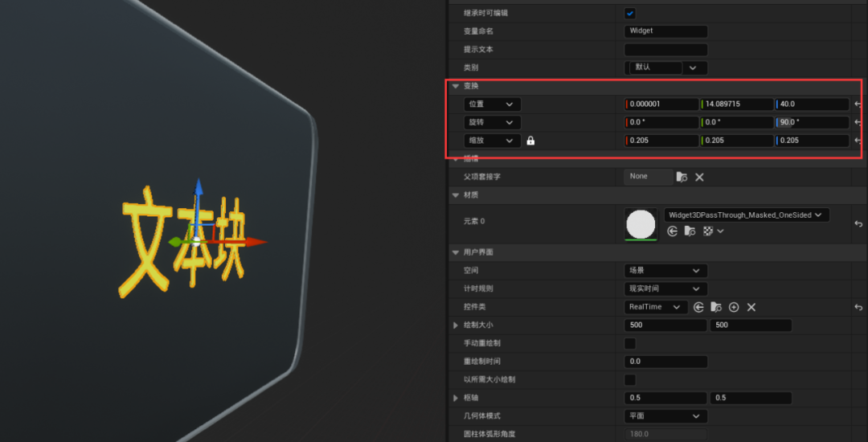
Task: Click the yellow 文本块 widget text in viewport
Action: 182,243
